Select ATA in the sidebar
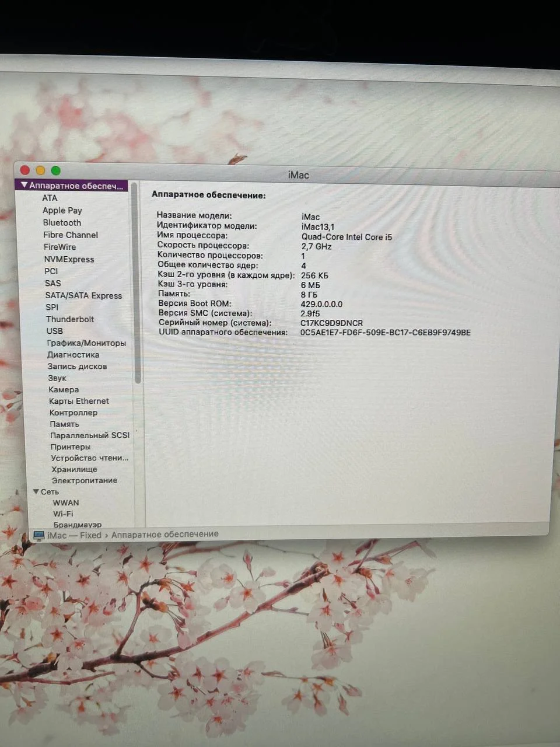Viewport: 560px width, 747px height. [x=50, y=198]
